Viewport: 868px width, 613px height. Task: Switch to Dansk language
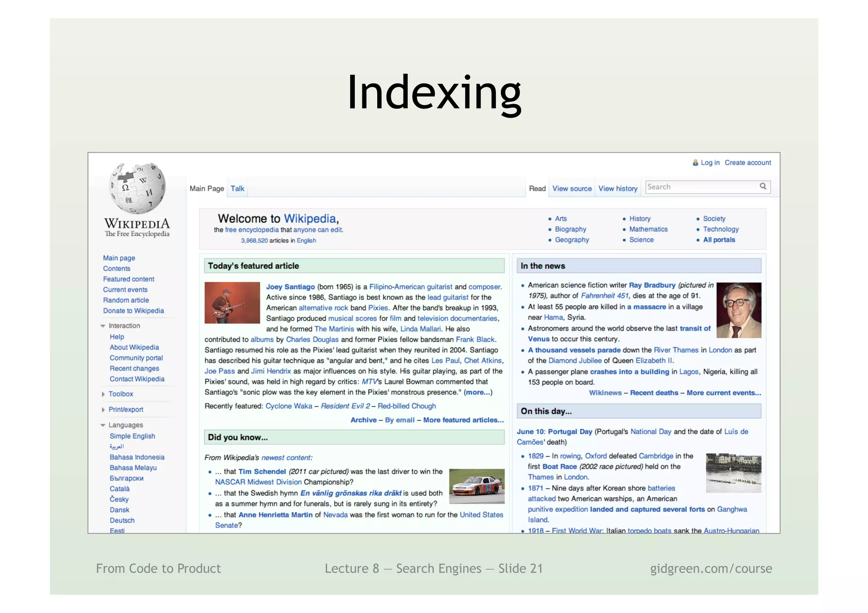120,510
